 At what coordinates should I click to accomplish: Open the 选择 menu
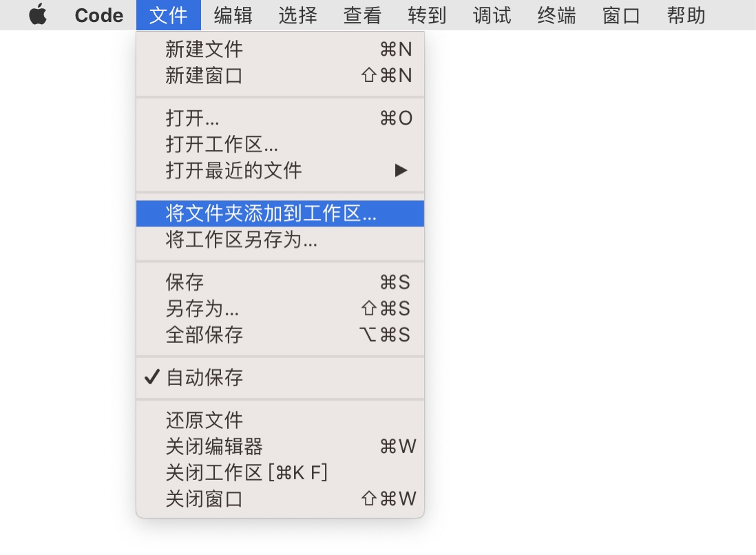pos(297,15)
